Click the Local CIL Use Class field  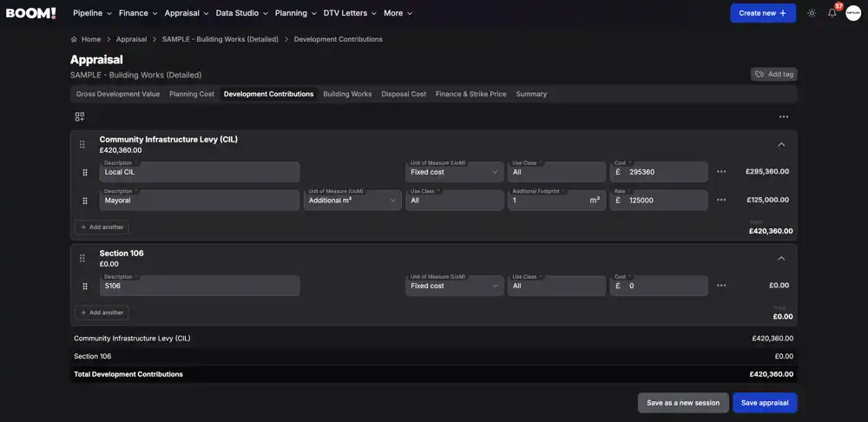coord(556,172)
